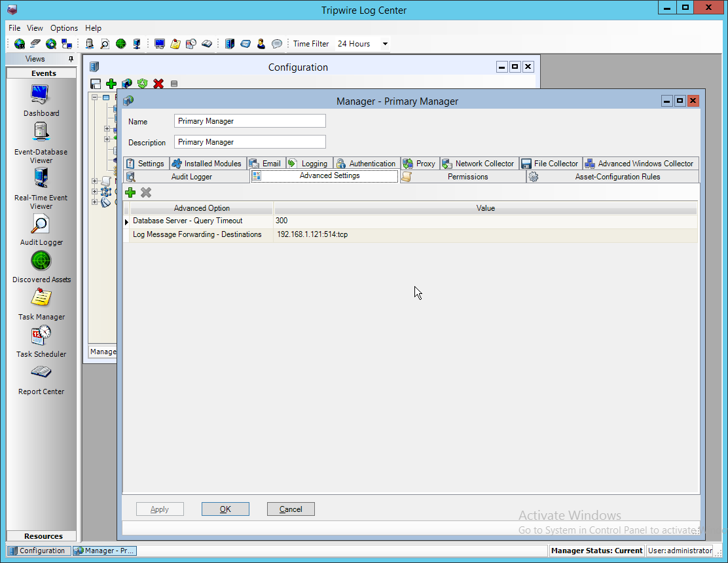This screenshot has height=563, width=728.
Task: Open the View menu
Action: tap(35, 28)
